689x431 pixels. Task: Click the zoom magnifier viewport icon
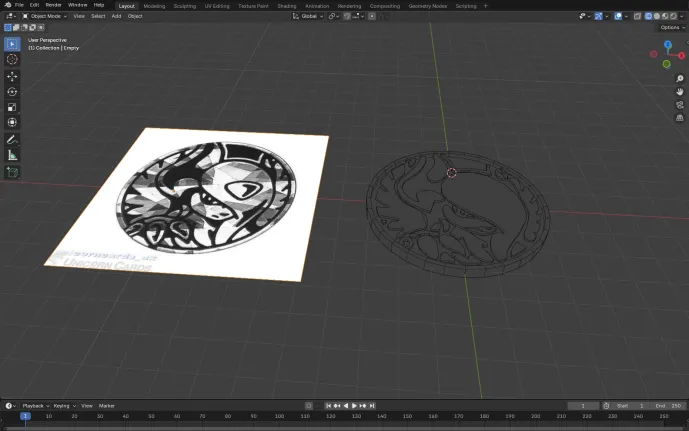[679, 79]
